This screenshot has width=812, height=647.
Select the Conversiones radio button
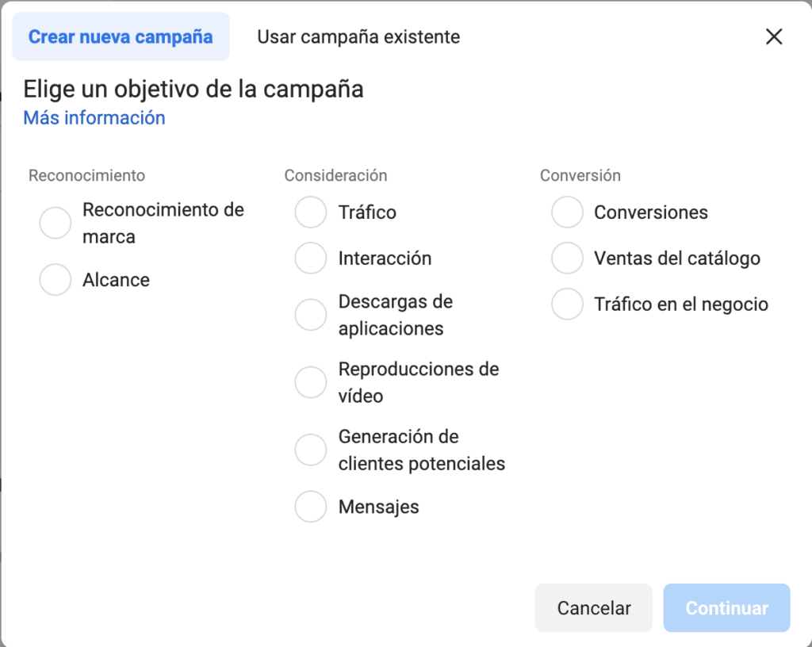pyautogui.click(x=568, y=212)
